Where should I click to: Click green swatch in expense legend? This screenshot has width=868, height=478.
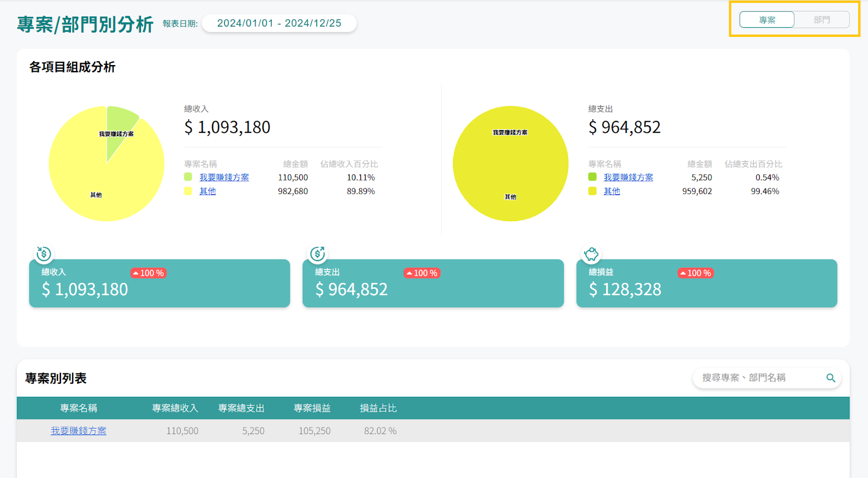click(592, 177)
